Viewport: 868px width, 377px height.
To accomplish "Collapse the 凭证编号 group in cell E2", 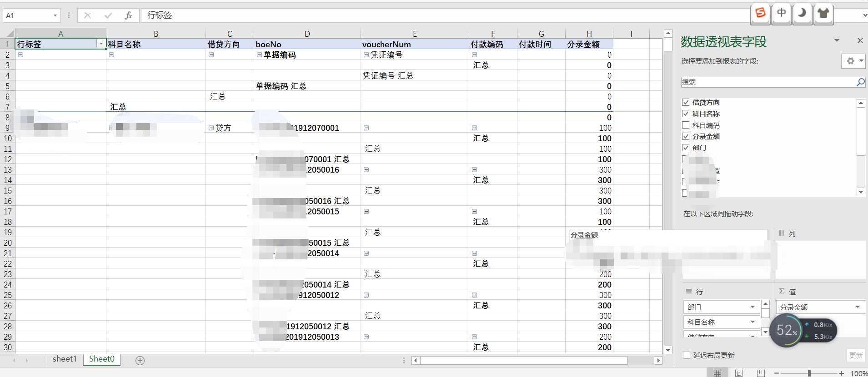I will (x=366, y=55).
